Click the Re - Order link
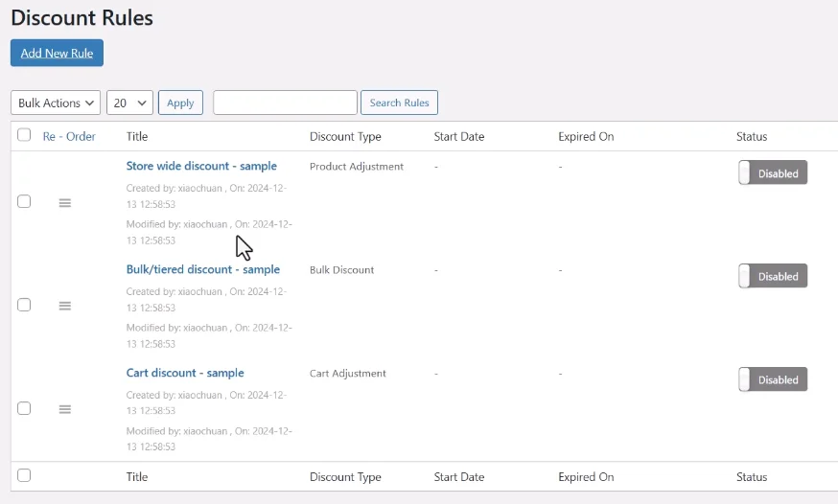838x504 pixels. click(69, 137)
